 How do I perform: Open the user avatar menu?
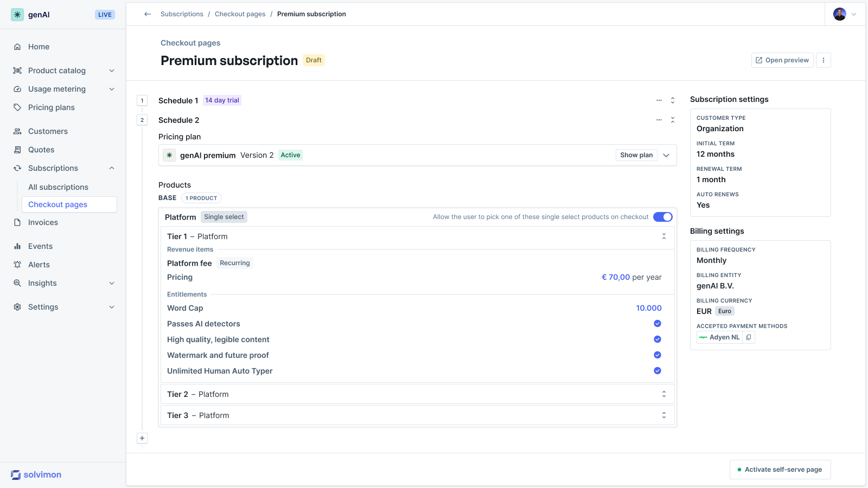840,14
